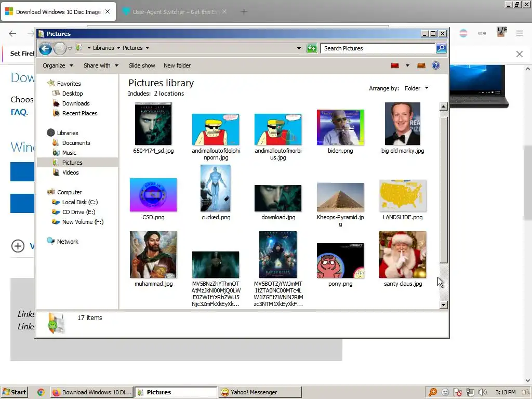Switch to User-Agent Switcher browser tab
This screenshot has width=532, height=399.
(x=175, y=12)
